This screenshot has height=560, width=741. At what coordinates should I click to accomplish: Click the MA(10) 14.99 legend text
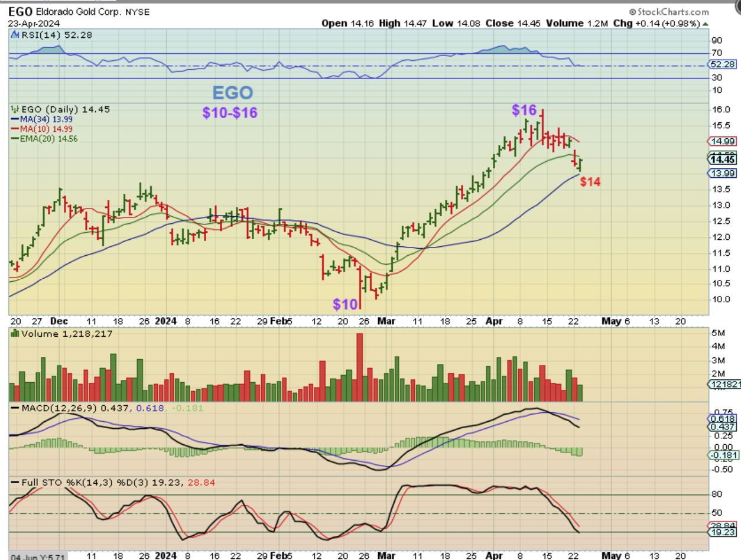[x=47, y=129]
